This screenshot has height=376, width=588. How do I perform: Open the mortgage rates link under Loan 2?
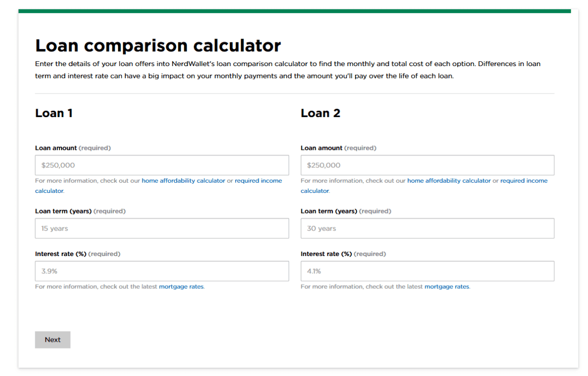[446, 286]
